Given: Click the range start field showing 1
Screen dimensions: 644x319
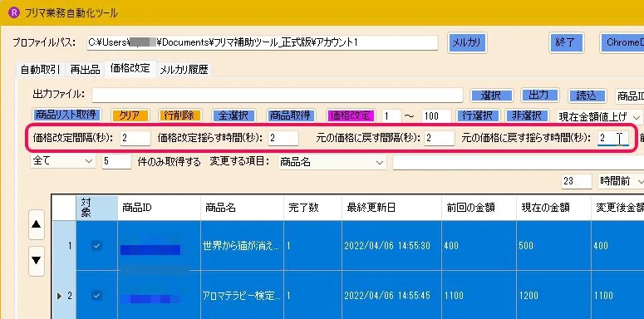Looking at the screenshot, I should [392, 116].
